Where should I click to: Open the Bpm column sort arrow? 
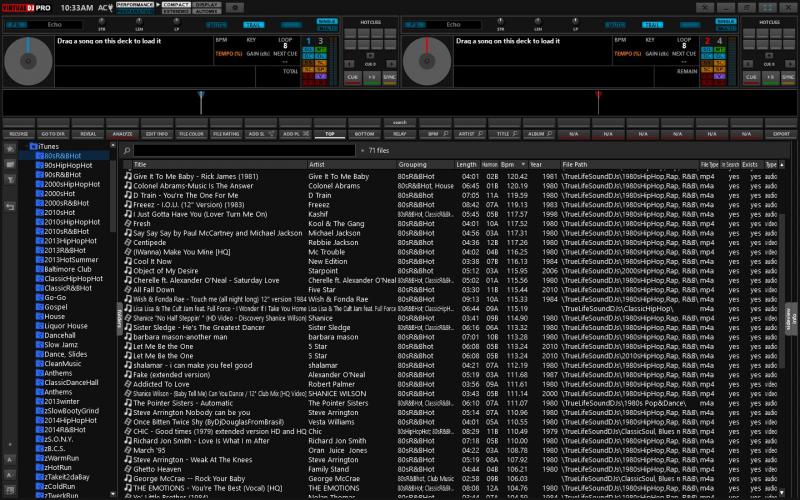(523, 165)
